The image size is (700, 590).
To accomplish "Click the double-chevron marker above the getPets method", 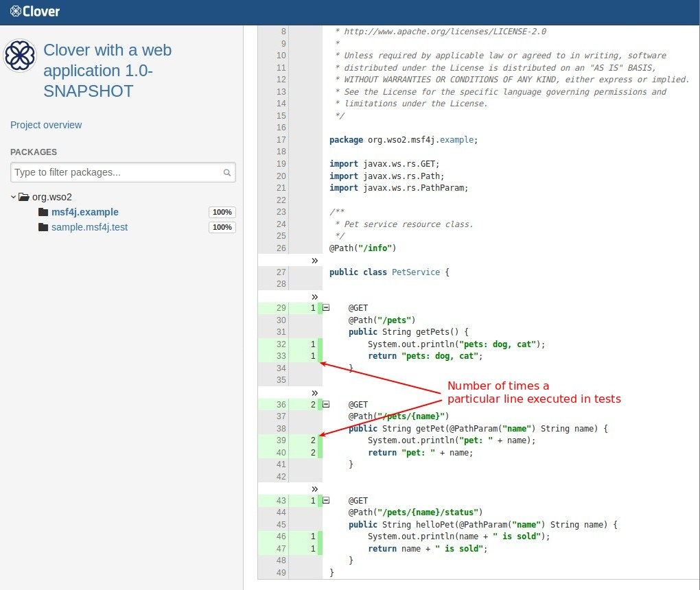I will click(314, 297).
